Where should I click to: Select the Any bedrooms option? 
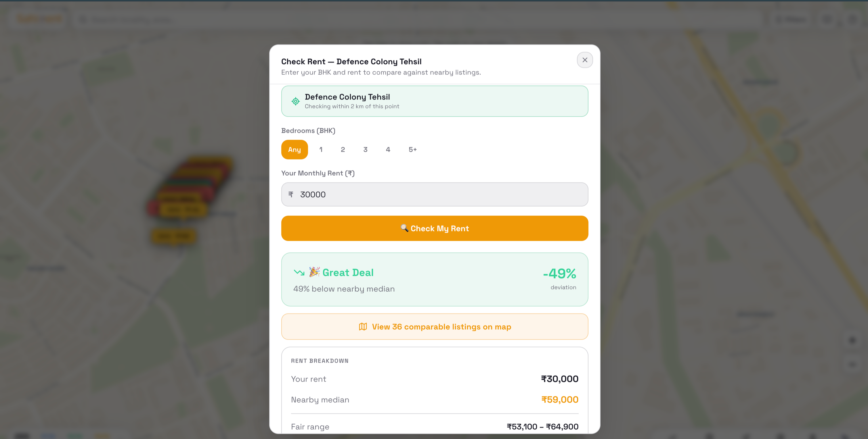pyautogui.click(x=294, y=149)
